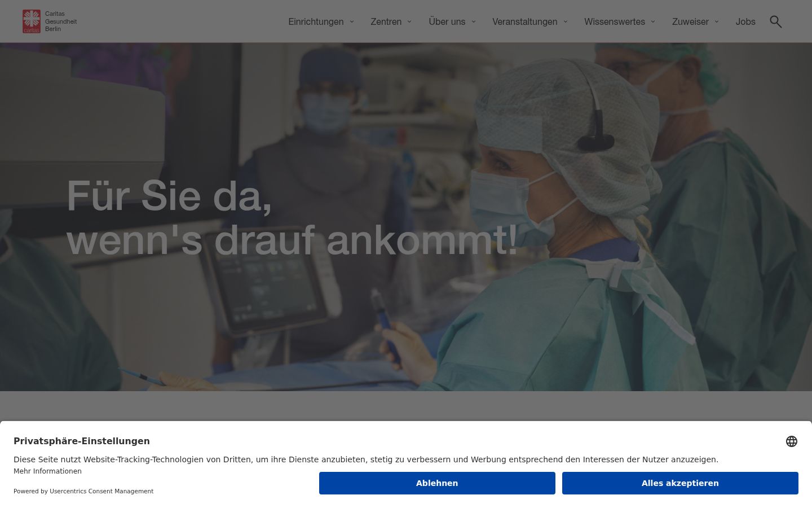Click the hero headline 'Für Sie da, wenn's drauf ankommt!'

click(x=292, y=218)
